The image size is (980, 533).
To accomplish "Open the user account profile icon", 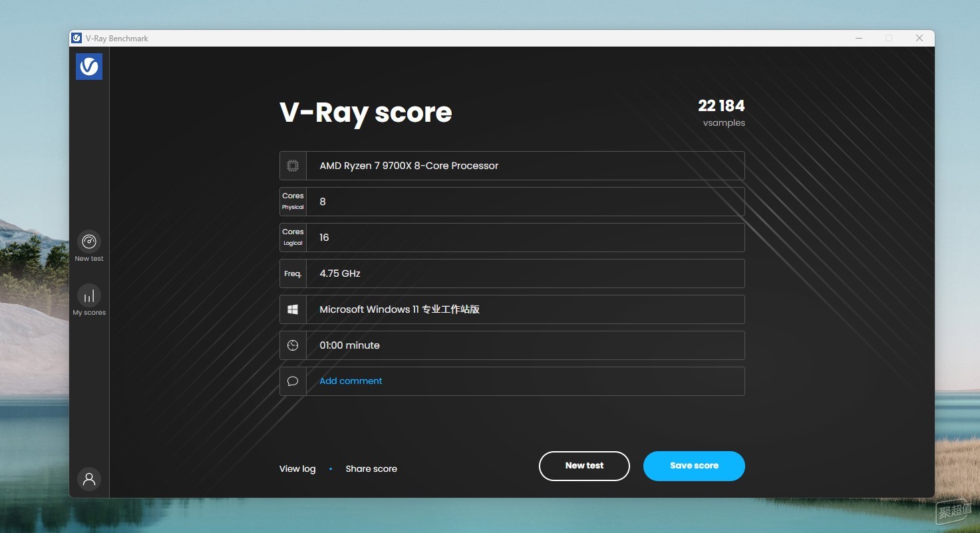I will coord(89,478).
